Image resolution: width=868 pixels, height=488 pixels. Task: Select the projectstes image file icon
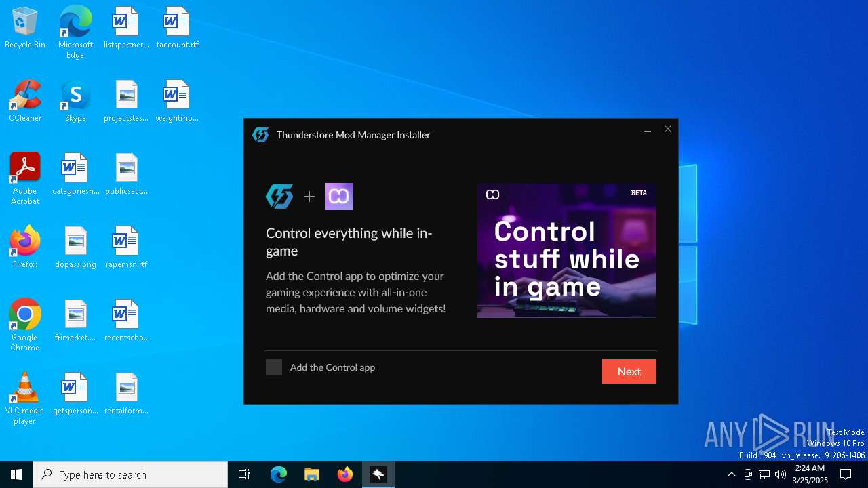pos(126,102)
